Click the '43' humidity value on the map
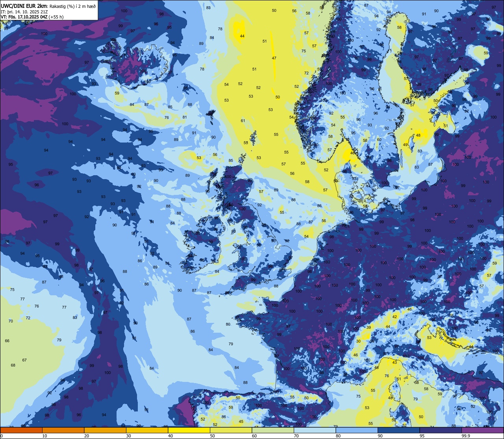Image resolution: width=504 pixels, height=439 pixels. click(x=395, y=362)
